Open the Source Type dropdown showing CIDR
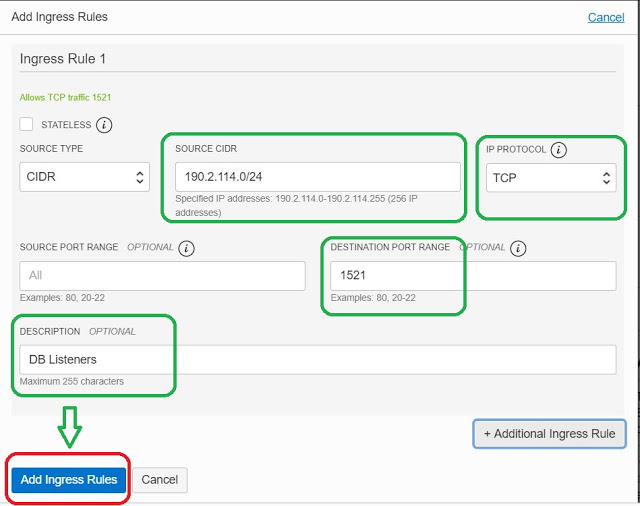Image resolution: width=640 pixels, height=506 pixels. coord(84,178)
